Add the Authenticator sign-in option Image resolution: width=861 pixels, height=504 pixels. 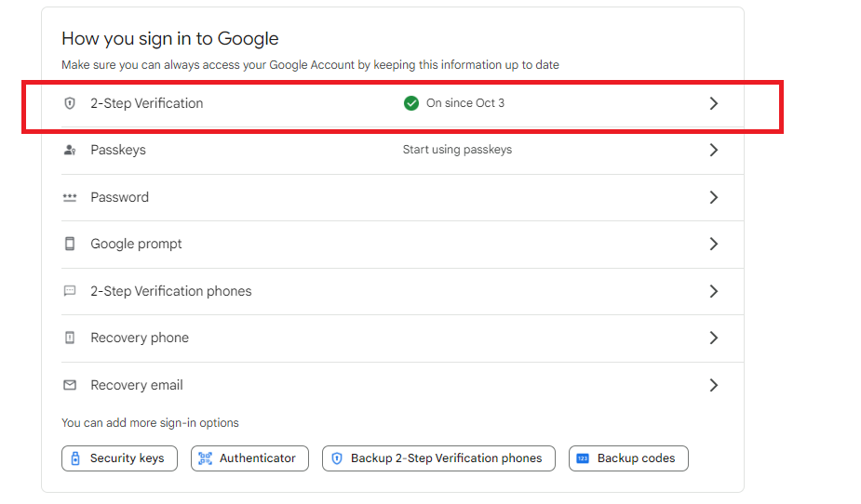click(x=249, y=458)
